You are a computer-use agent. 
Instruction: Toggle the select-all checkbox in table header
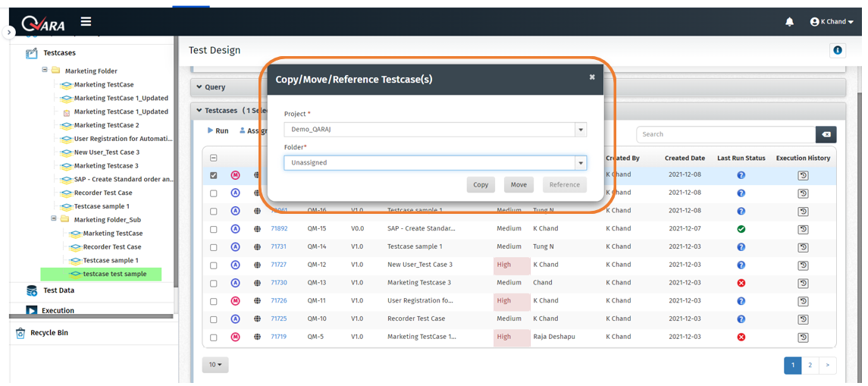tap(213, 158)
